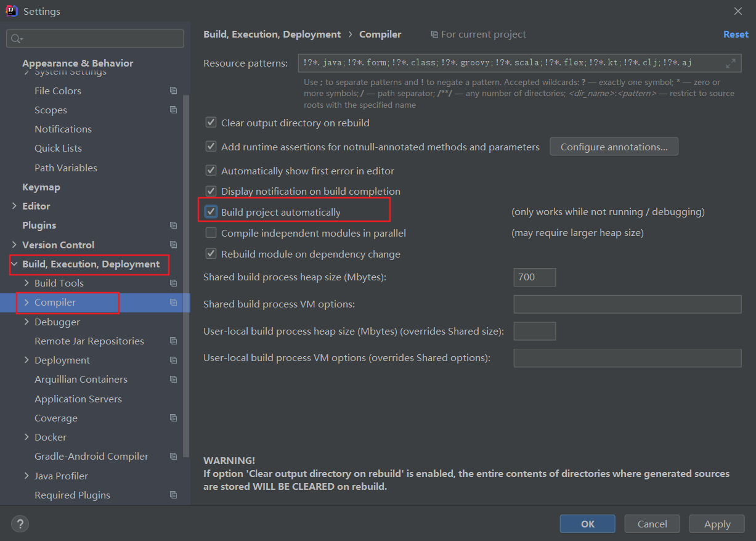Screen dimensions: 756x541
Task: Click project-level icon next to File Colors
Action: tap(173, 91)
